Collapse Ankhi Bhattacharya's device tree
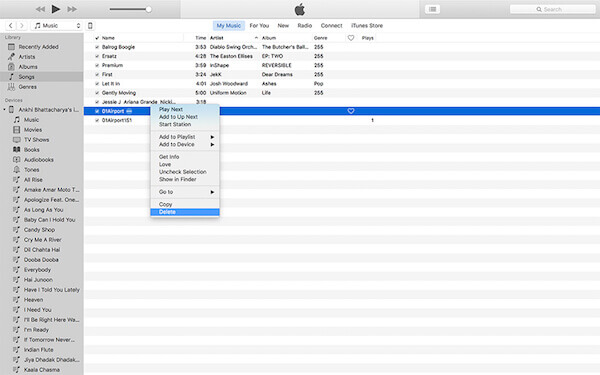Viewport: 600px width, 375px height. (4, 110)
